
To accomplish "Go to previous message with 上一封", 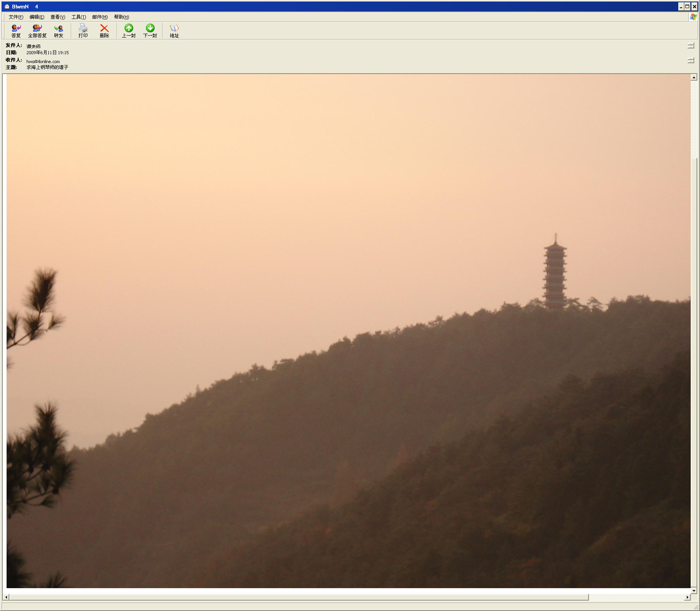I will click(x=129, y=31).
